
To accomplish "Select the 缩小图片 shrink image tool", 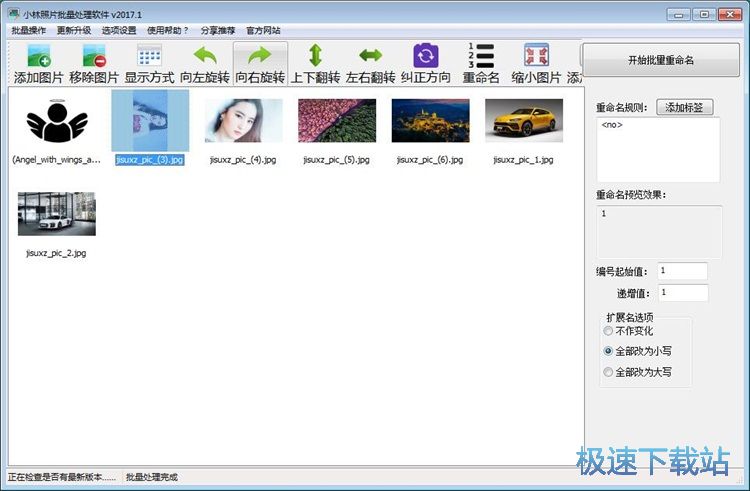I will point(536,56).
